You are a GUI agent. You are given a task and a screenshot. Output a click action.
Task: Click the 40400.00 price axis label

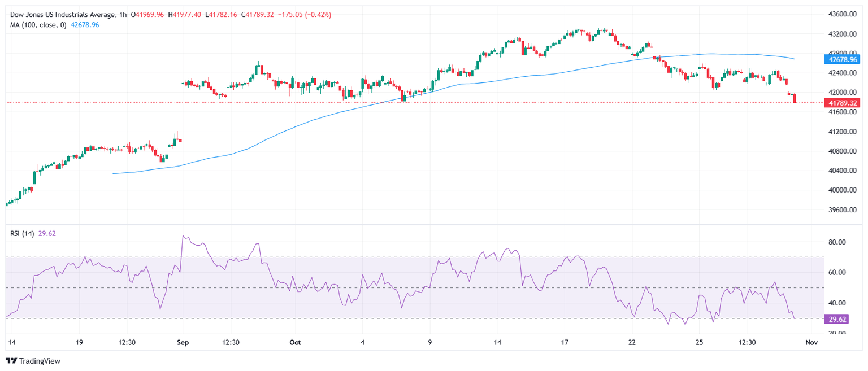tap(844, 171)
